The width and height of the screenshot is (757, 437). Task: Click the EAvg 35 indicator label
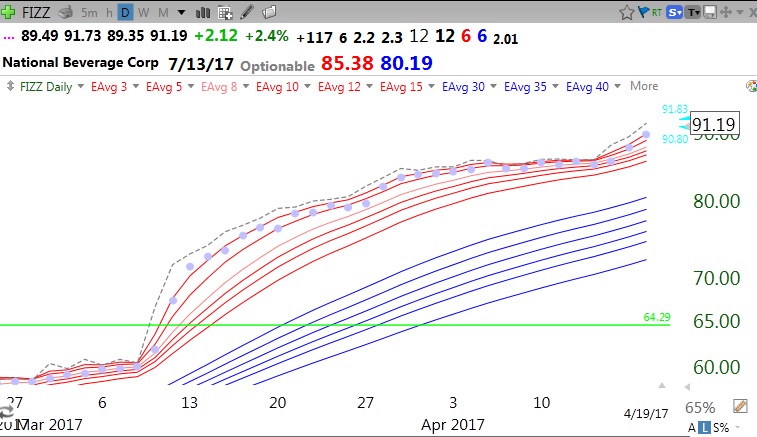pyautogui.click(x=525, y=87)
